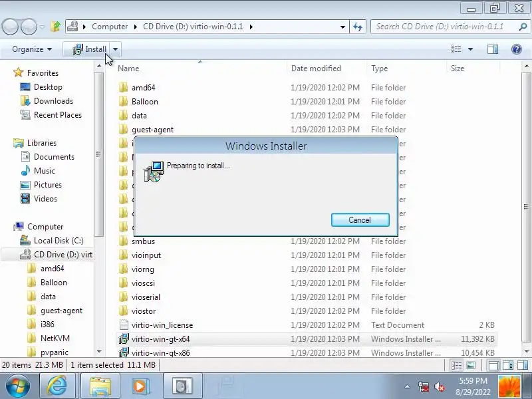The image size is (532, 399).
Task: Expand the arrow after the Computer breadcrumb
Action: tap(136, 27)
